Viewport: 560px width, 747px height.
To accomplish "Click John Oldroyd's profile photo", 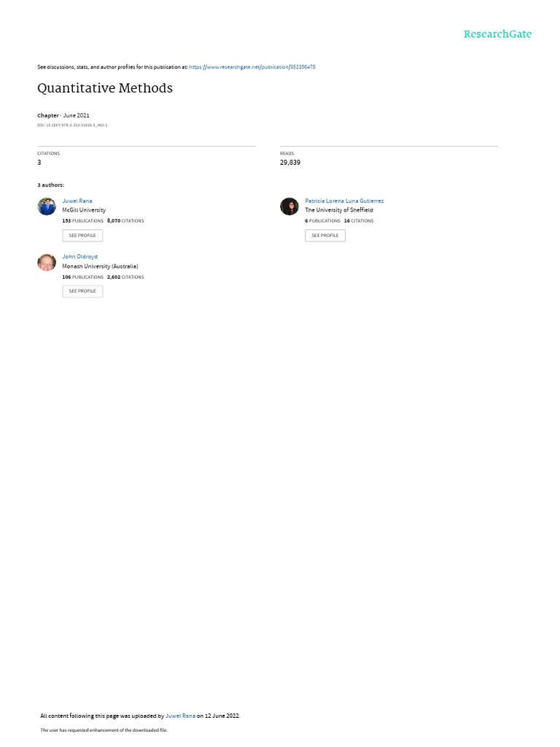I will coord(47,262).
